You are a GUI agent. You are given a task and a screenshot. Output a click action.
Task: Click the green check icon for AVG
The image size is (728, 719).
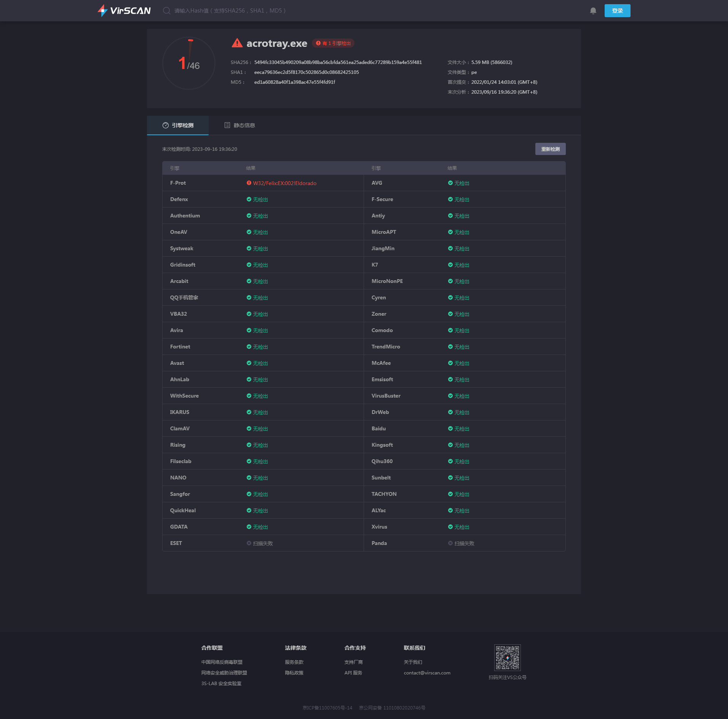point(450,183)
